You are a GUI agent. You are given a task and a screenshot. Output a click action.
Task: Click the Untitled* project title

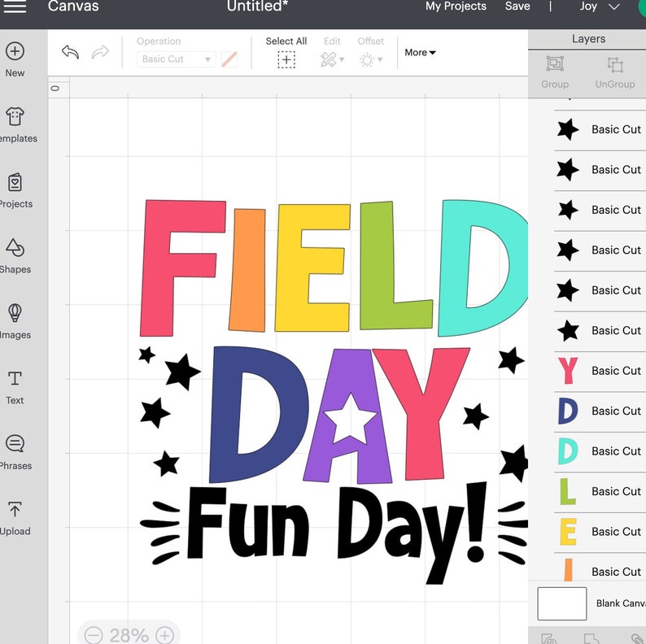257,7
